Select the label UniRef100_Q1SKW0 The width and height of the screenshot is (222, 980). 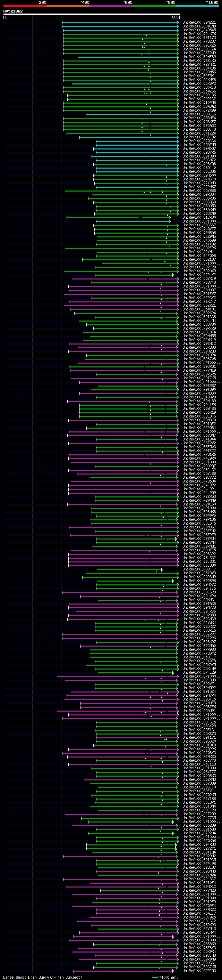coord(199,217)
